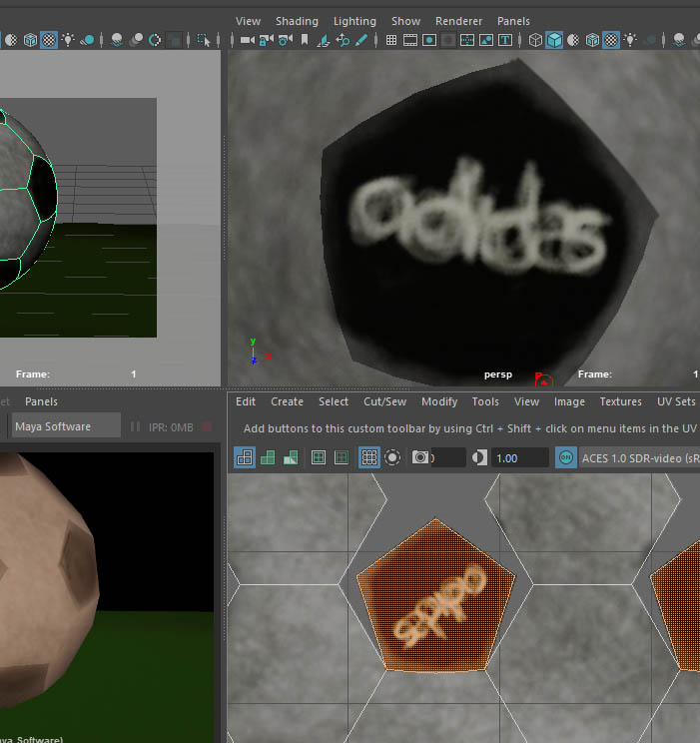Switch persp viewport to Wireframe cube icon
700x743 pixels.
pyautogui.click(x=535, y=40)
